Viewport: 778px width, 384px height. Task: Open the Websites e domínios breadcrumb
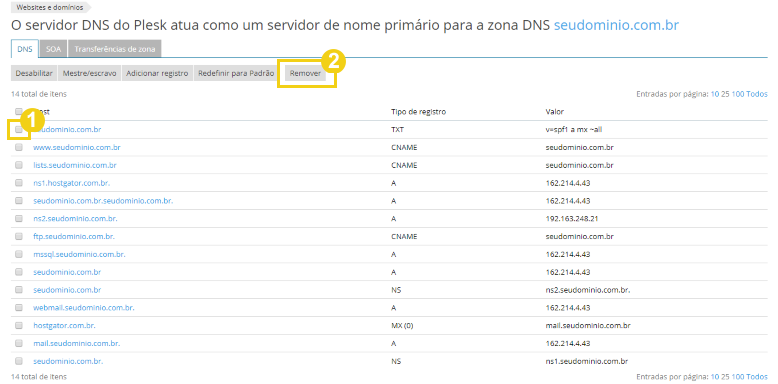coord(50,7)
